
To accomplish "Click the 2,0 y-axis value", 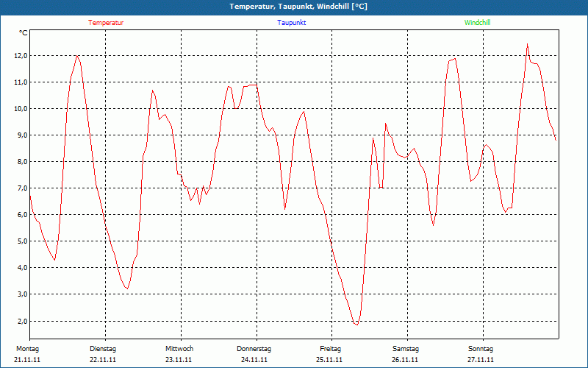I will [23, 321].
